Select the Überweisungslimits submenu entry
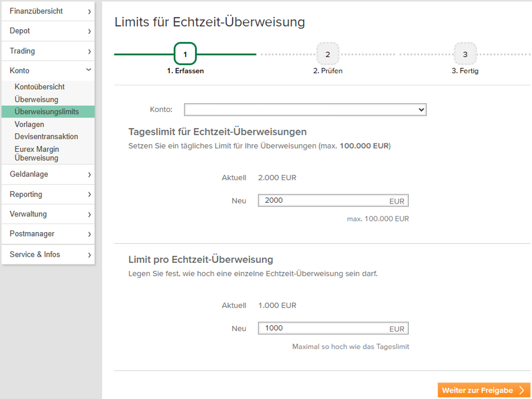Image resolution: width=532 pixels, height=399 pixels. point(46,112)
